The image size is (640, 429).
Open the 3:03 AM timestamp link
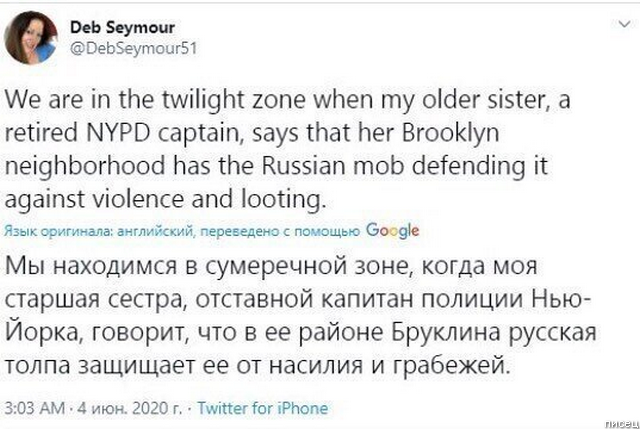point(35,408)
